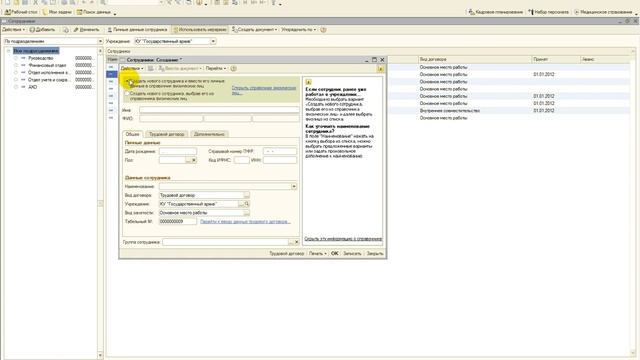
Task: Switch to Дополнительно tab
Action: click(209, 134)
